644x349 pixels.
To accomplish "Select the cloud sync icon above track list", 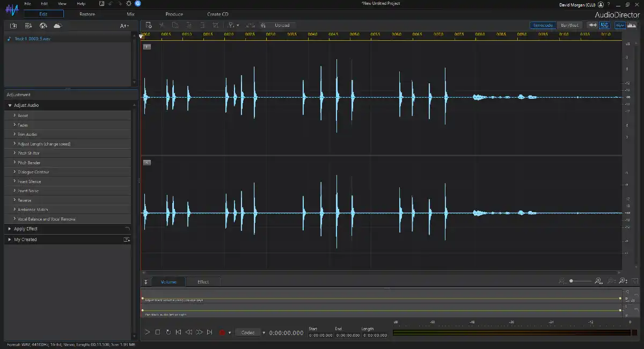I will point(57,25).
